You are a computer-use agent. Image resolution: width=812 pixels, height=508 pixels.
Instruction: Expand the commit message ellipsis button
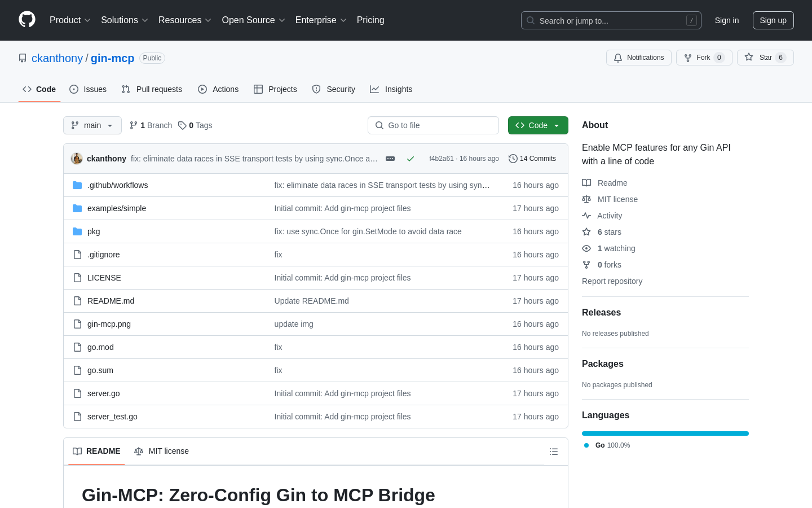click(390, 159)
